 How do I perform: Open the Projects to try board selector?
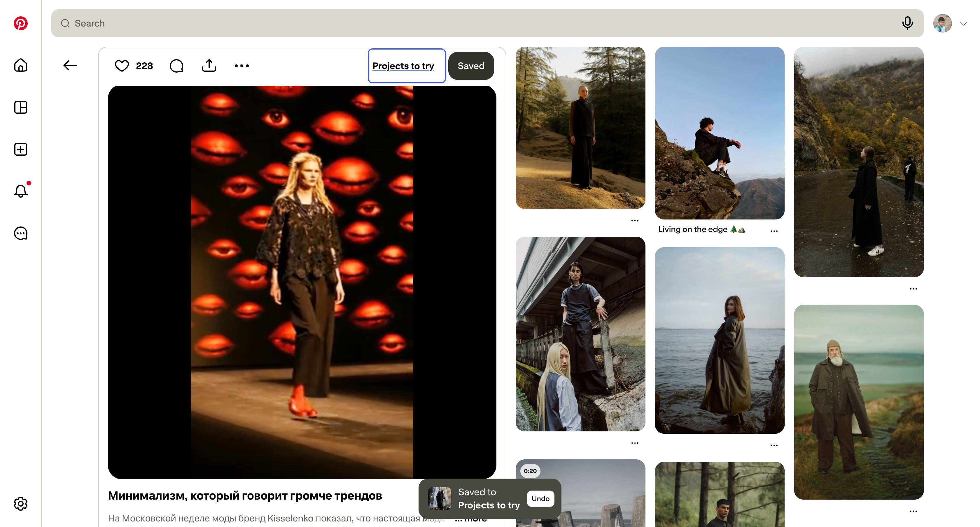pyautogui.click(x=406, y=66)
